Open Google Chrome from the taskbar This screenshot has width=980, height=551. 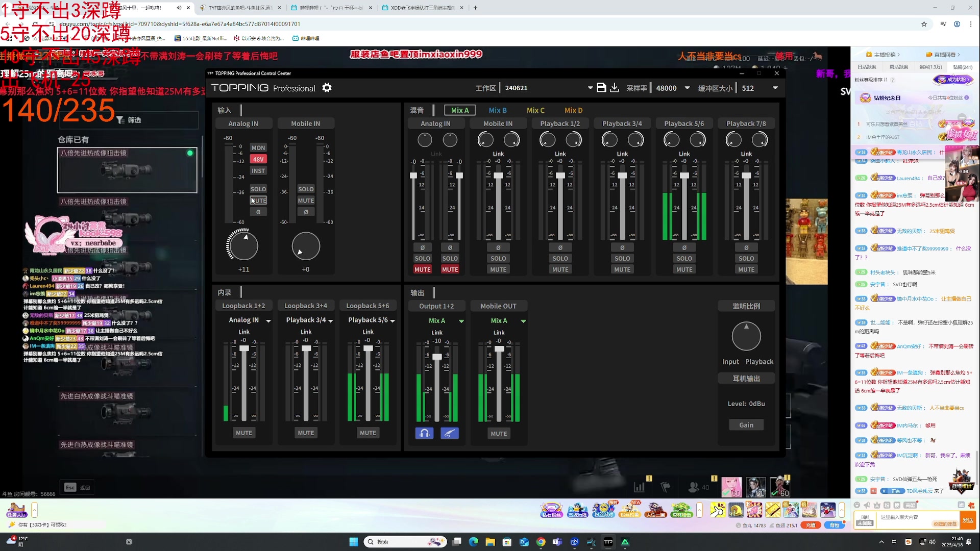[541, 542]
